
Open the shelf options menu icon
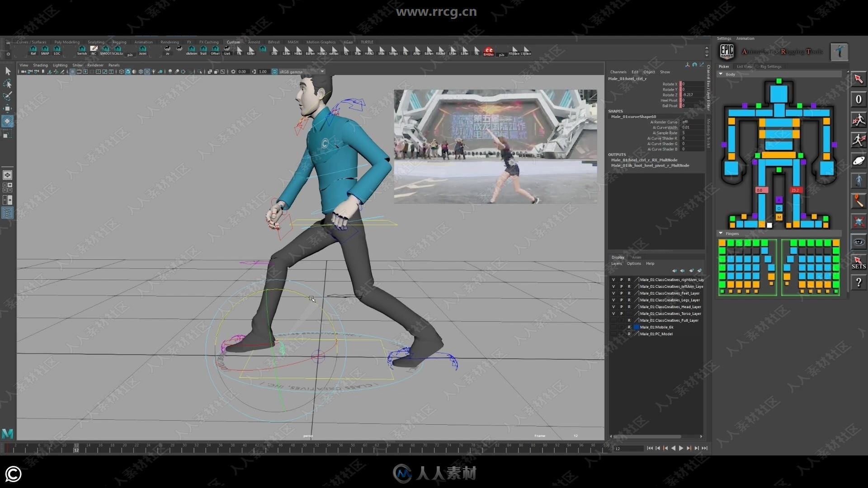8,54
